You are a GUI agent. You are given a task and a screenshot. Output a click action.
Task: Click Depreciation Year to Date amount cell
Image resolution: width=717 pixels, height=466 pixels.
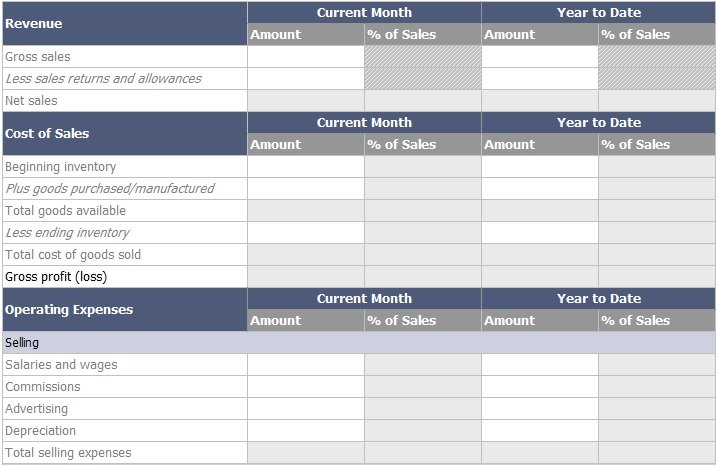(x=540, y=430)
